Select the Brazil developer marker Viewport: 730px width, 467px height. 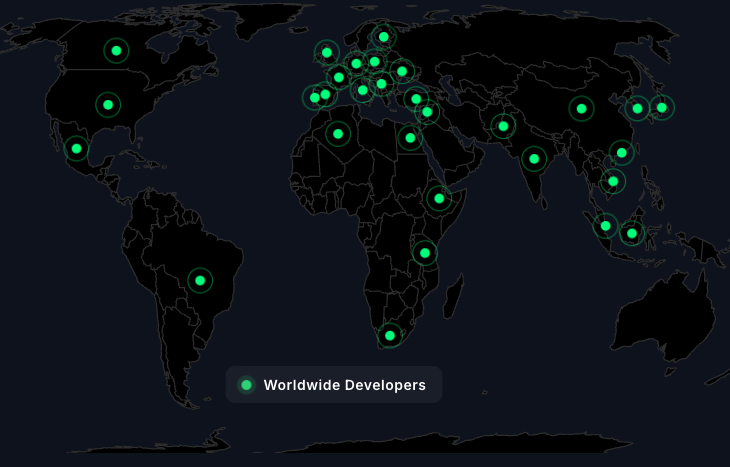pyautogui.click(x=200, y=280)
